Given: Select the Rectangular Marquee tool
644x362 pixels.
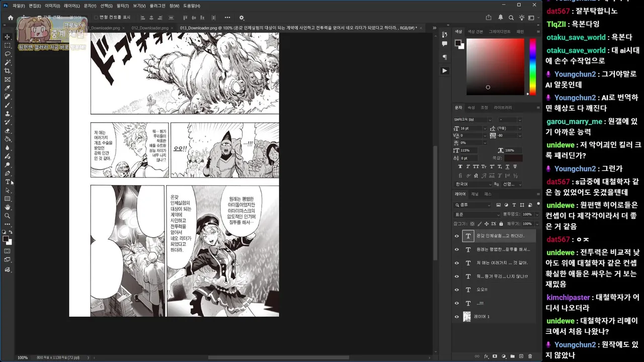Looking at the screenshot, I should point(8,45).
